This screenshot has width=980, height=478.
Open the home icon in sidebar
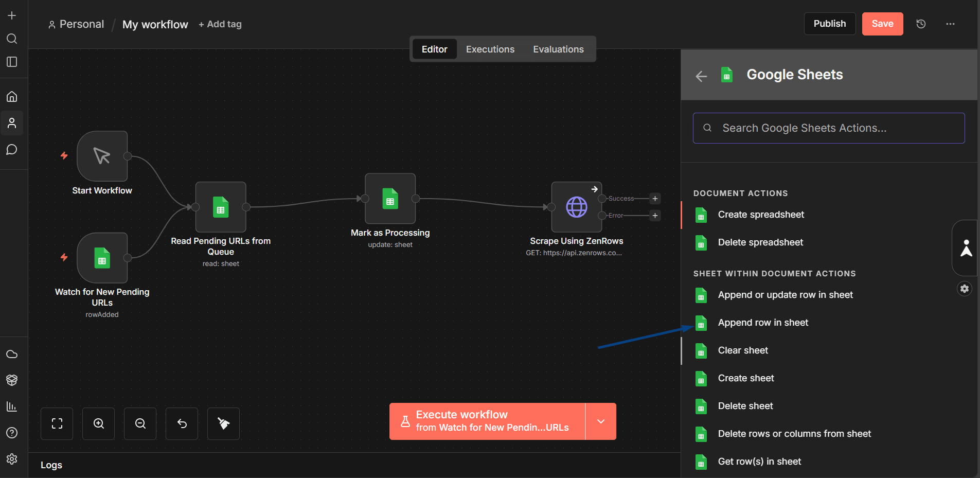(12, 96)
